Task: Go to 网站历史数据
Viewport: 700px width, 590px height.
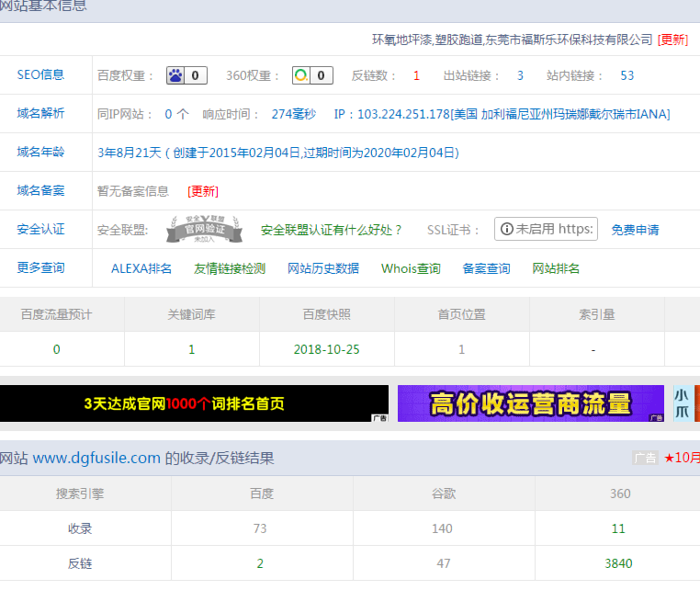Action: (x=323, y=268)
